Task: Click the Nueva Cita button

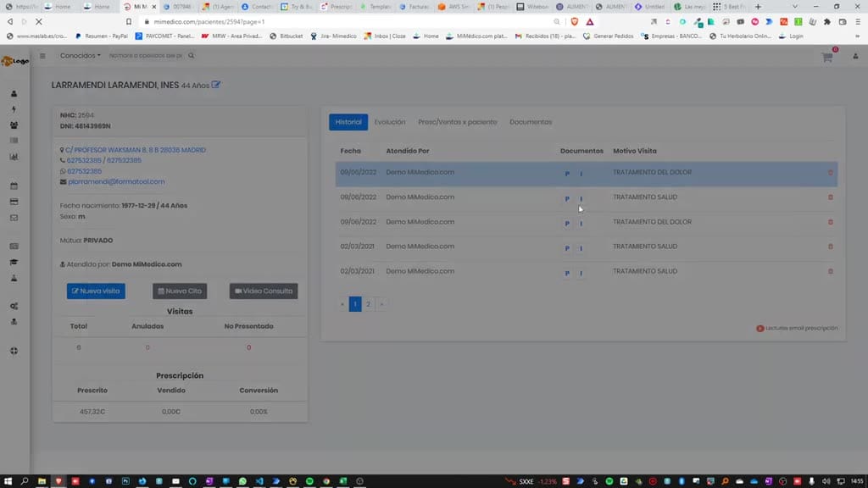Action: tap(180, 291)
